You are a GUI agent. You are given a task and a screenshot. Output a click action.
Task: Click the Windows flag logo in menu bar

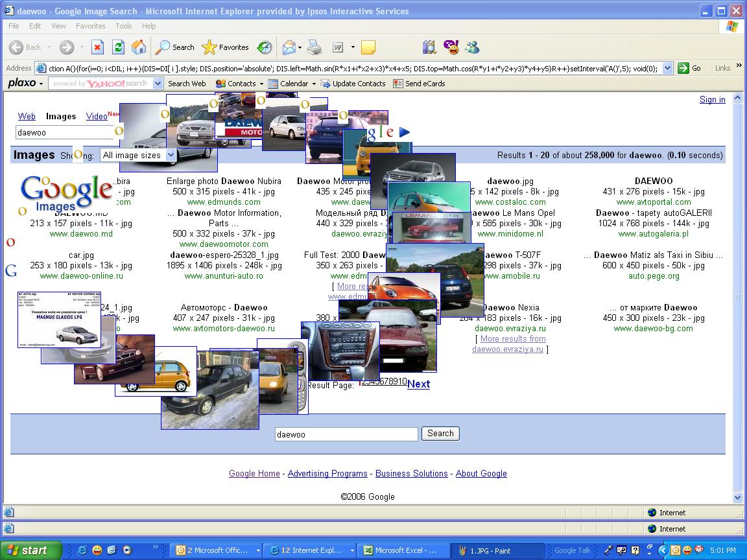[731, 26]
